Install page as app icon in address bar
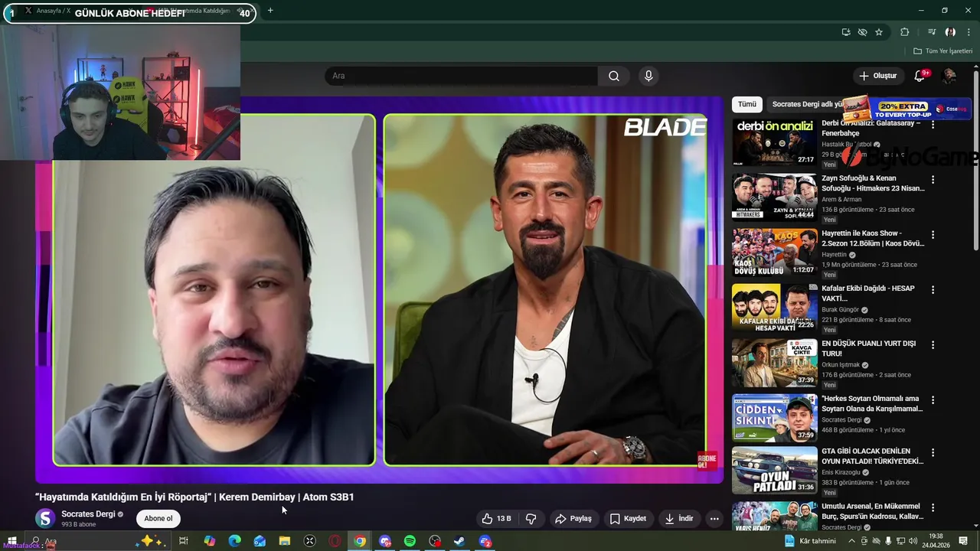 846,32
